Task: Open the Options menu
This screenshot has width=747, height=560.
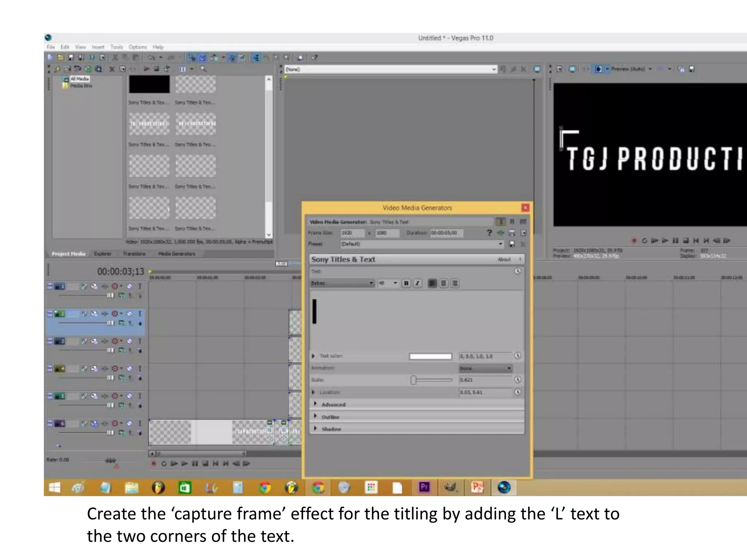Action: [x=138, y=47]
